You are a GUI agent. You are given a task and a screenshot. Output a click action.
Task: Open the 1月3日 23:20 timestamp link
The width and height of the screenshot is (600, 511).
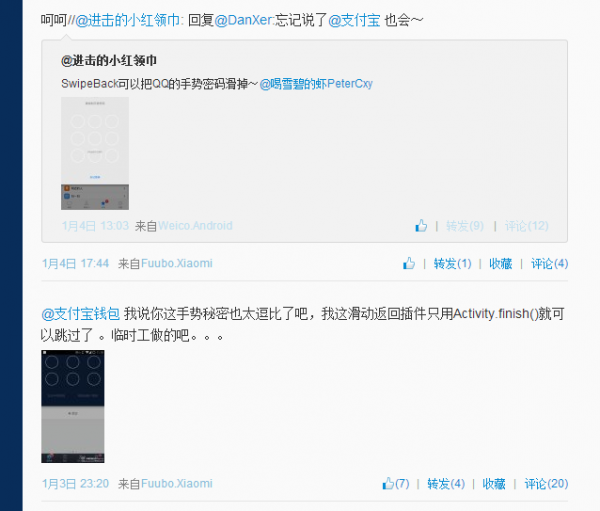[x=75, y=483]
